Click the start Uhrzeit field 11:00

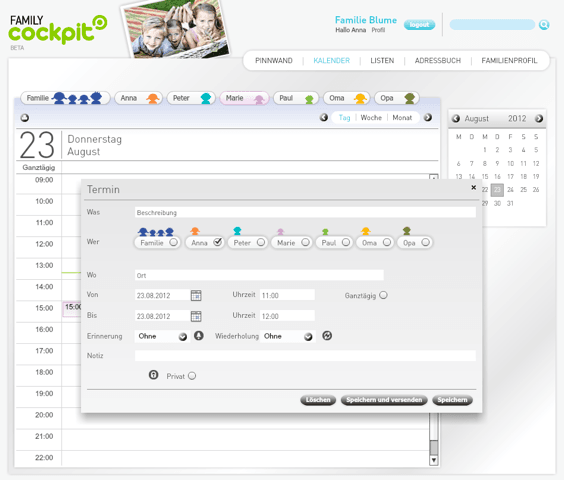click(x=287, y=295)
